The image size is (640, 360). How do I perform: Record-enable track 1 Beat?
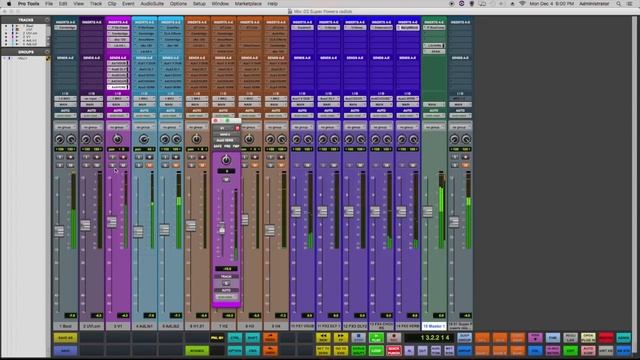(x=71, y=157)
